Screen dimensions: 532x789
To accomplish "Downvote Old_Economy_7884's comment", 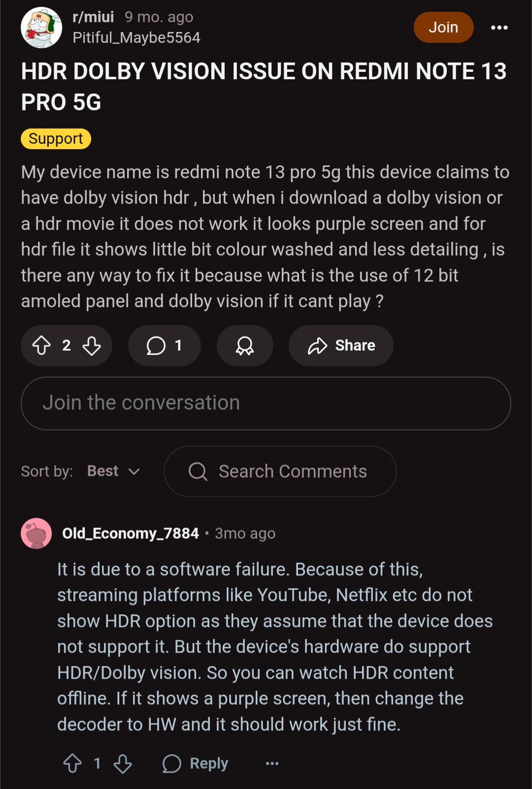I will tap(123, 763).
